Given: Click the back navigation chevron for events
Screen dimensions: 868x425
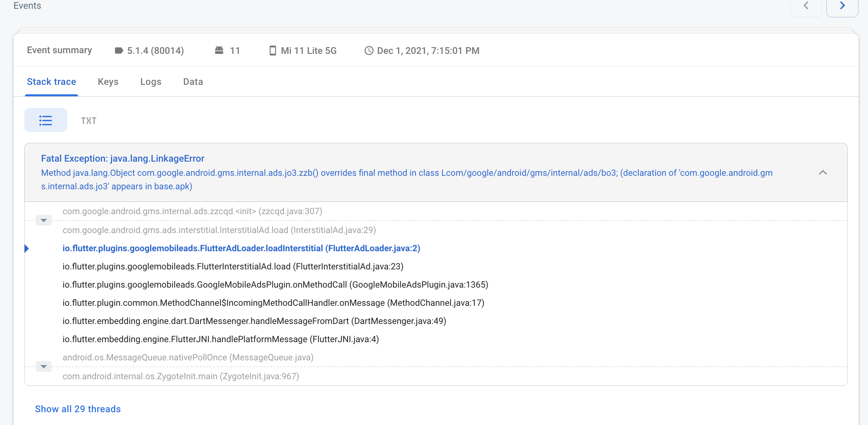Looking at the screenshot, I should (806, 6).
